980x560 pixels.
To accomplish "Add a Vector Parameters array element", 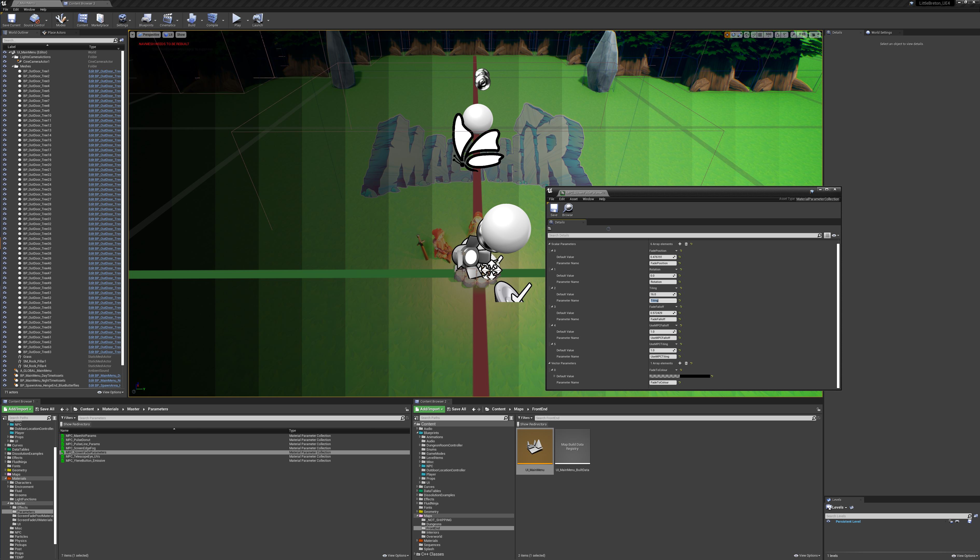I will coord(680,363).
